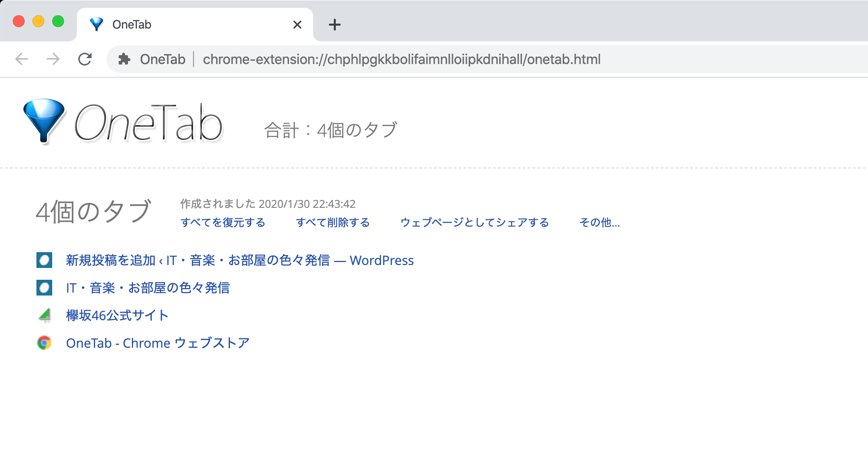Restore all tabs with すべてを復元する
The width and height of the screenshot is (868, 462).
tap(223, 223)
